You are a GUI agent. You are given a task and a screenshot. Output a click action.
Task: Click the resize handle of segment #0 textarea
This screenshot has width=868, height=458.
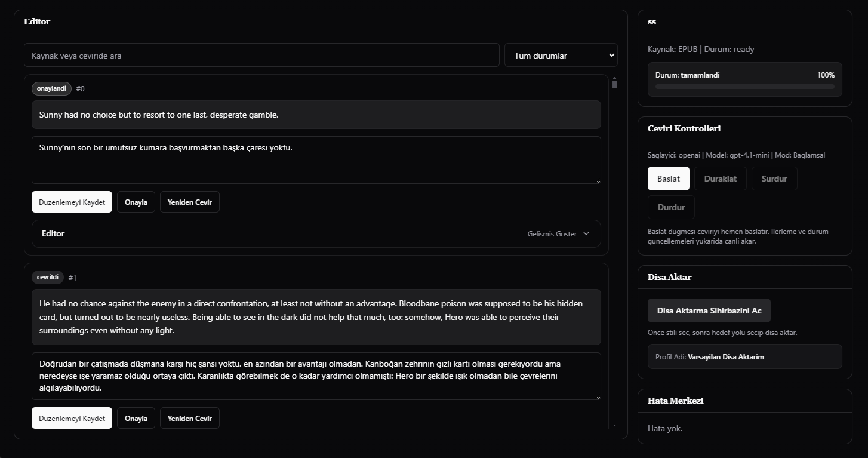(597, 180)
